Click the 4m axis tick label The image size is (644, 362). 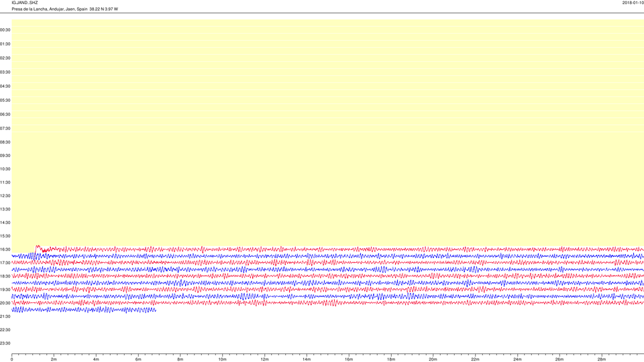96,359
